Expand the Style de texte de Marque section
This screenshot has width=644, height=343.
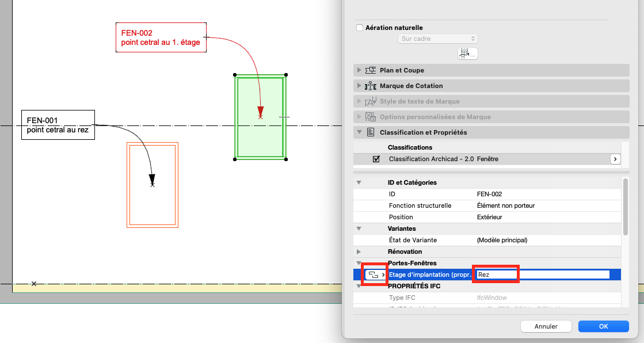[x=359, y=101]
